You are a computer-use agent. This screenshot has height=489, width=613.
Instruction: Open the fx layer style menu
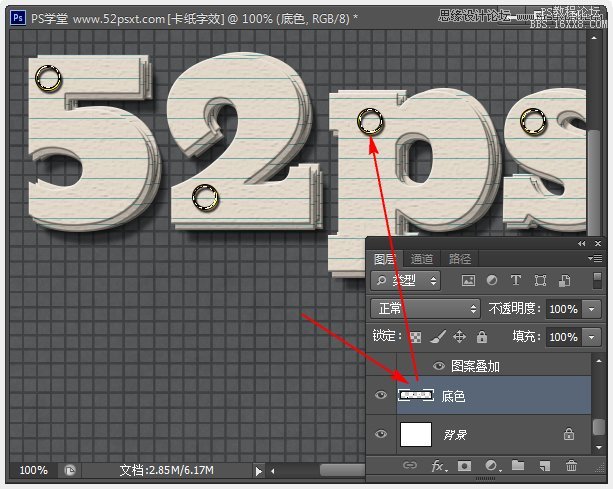point(439,466)
